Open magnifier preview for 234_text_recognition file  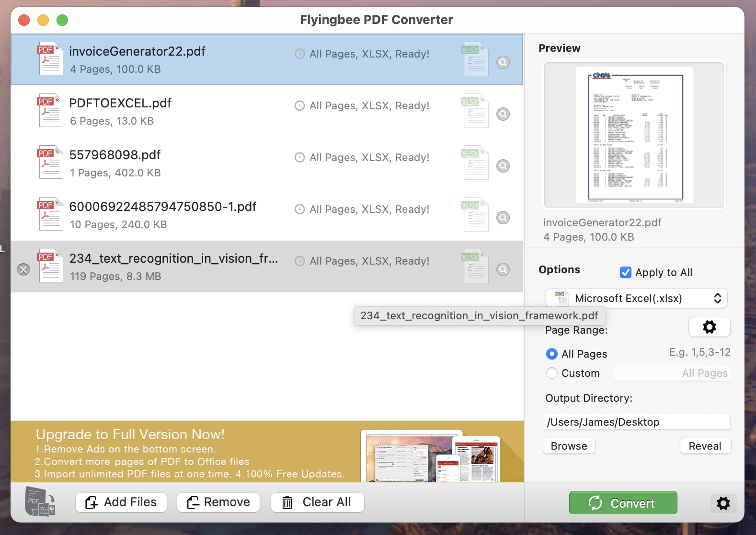tap(503, 269)
